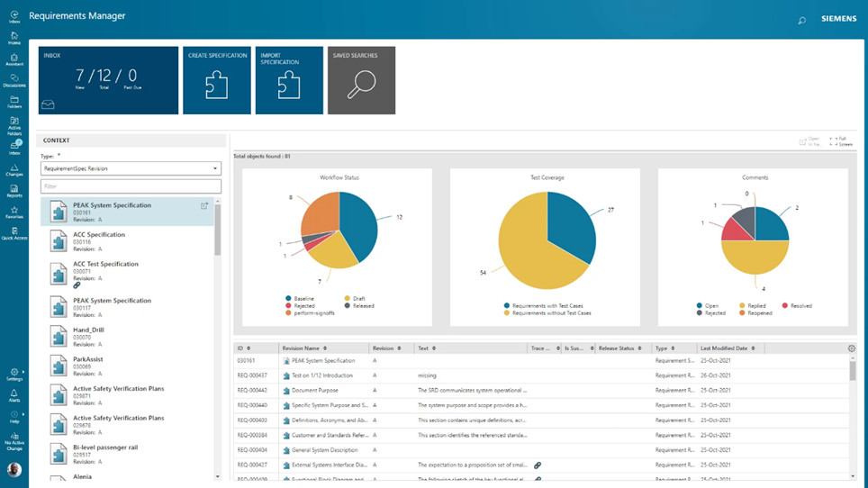Image resolution: width=868 pixels, height=488 pixels.
Task: Open the Changes panel icon
Action: pyautogui.click(x=14, y=169)
